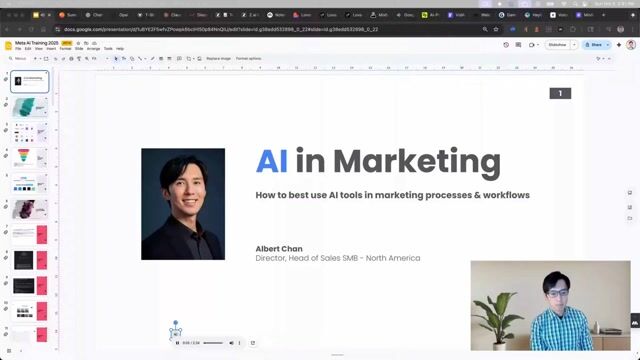Open the comments history icon
The height and width of the screenshot is (360, 640).
coord(518,45)
